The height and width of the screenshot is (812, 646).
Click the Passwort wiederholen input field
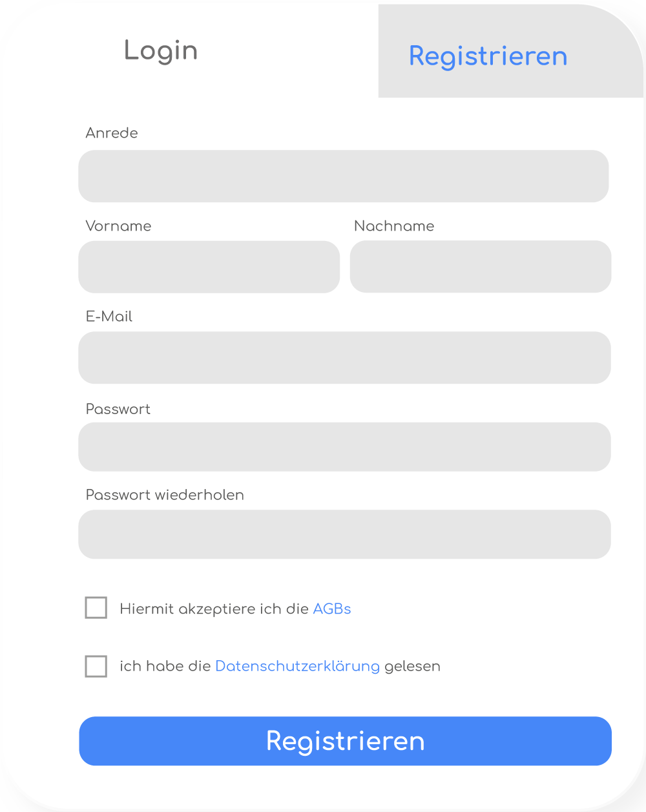tap(344, 534)
